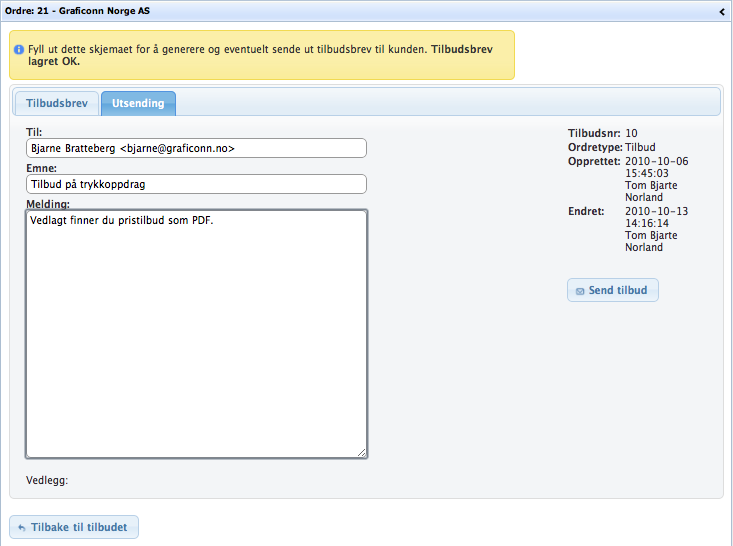
Task: Click the Opprettet date 2010-10-06
Action: [656, 161]
